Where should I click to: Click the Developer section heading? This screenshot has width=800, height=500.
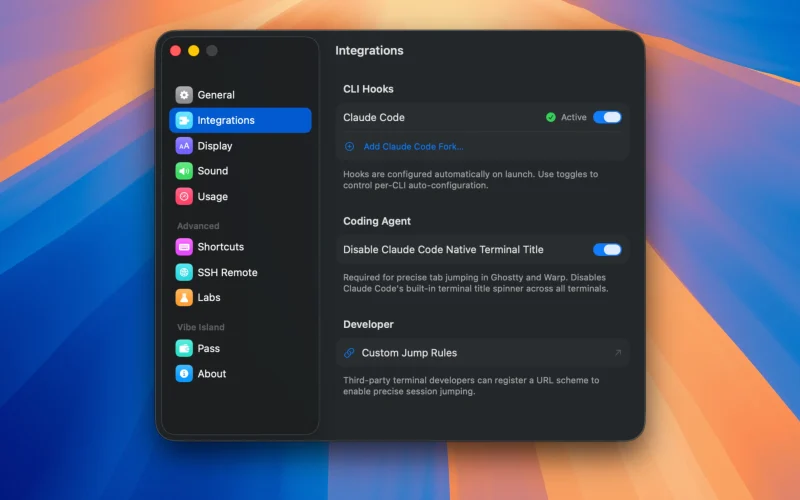(368, 324)
